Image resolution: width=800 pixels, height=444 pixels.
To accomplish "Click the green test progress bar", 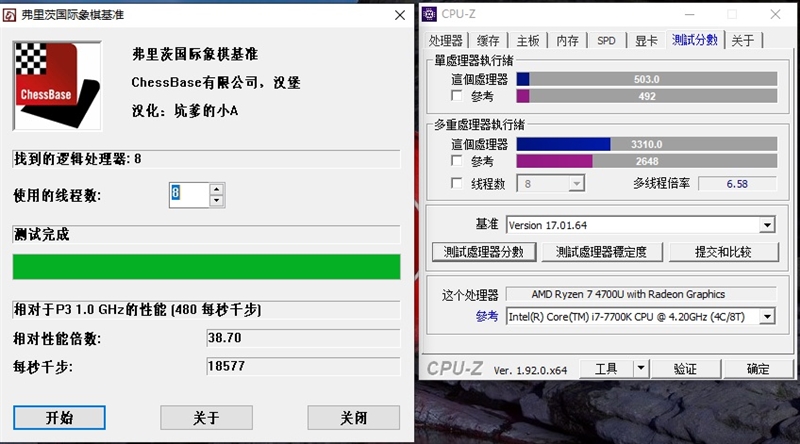I will [x=206, y=267].
